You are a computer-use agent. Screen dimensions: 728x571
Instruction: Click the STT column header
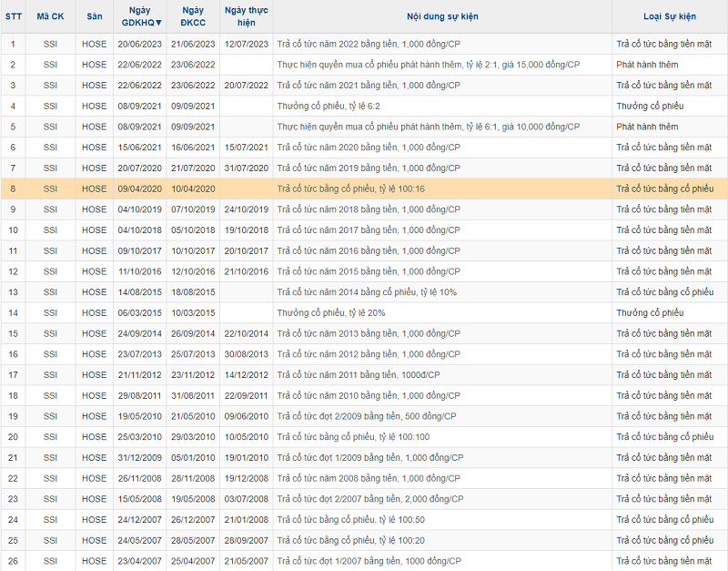[14, 16]
